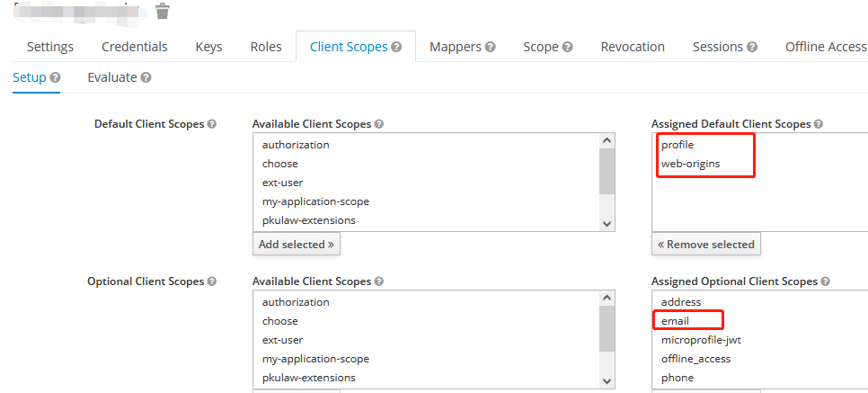The width and height of the screenshot is (868, 393).
Task: Click the Add selected button
Action: click(x=297, y=244)
